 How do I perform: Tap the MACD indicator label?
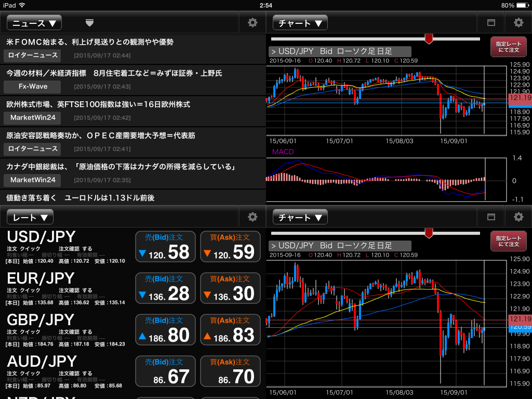283,152
